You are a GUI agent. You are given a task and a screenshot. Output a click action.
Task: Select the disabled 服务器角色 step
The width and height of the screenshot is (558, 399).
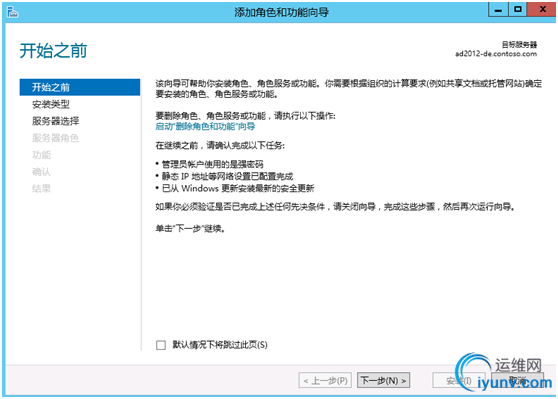pos(56,138)
